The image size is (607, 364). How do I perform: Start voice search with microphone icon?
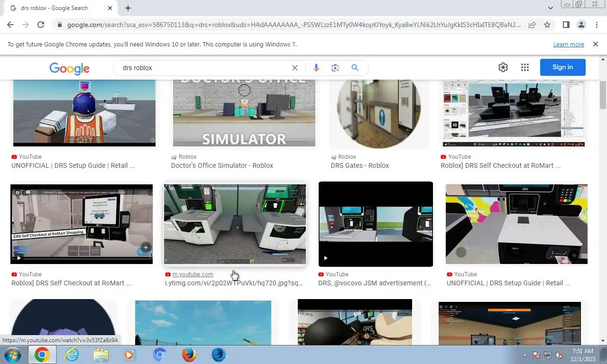[316, 68]
